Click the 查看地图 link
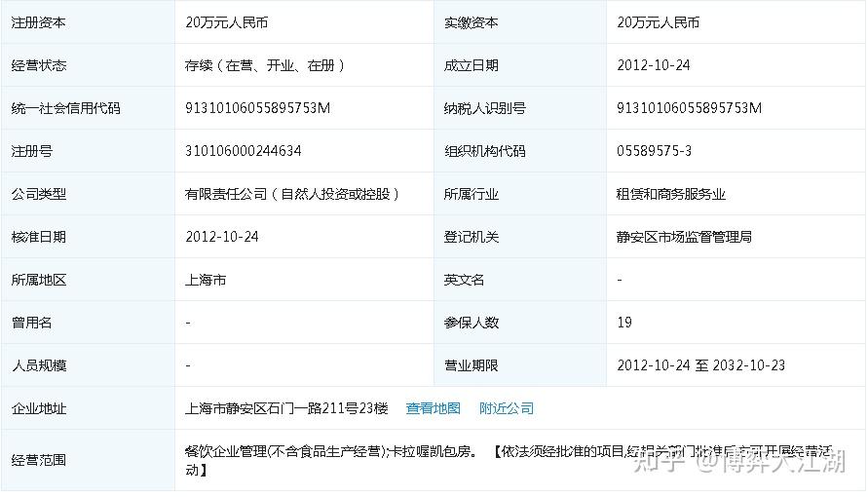Viewport: 868px width, 497px height. pyautogui.click(x=433, y=408)
